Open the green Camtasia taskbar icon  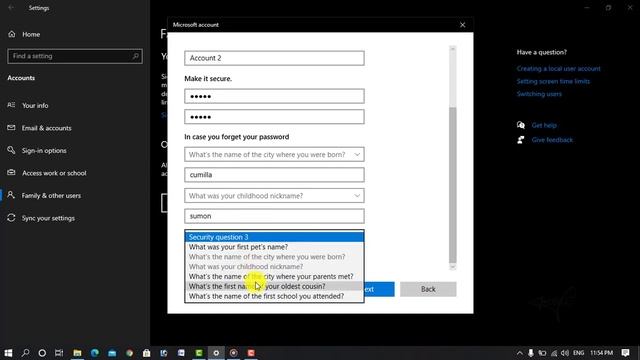pyautogui.click(x=199, y=353)
